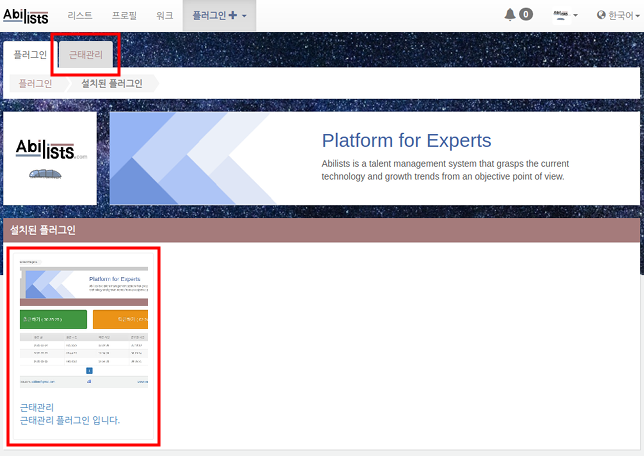
Task: Expand the 플러그인 + dropdown menu
Action: tap(219, 16)
